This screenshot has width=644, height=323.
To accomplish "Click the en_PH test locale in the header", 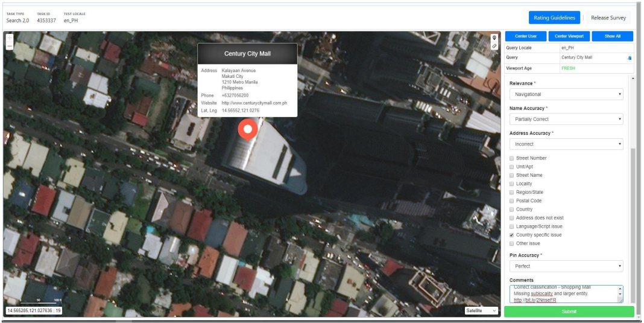I will (x=71, y=20).
